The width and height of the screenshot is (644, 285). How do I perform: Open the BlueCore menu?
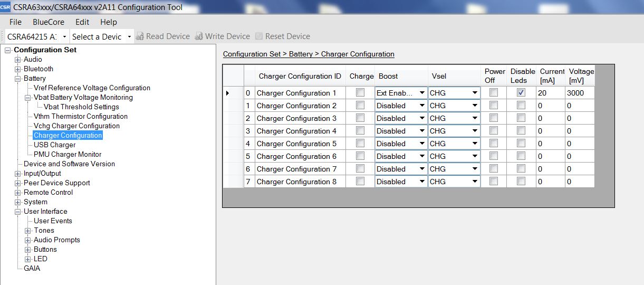point(48,22)
